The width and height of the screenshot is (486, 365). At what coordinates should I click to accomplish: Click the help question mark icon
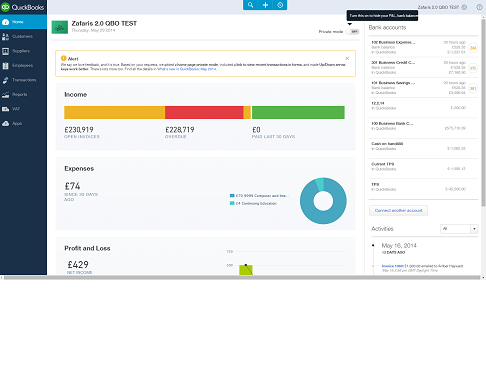pyautogui.click(x=479, y=7)
